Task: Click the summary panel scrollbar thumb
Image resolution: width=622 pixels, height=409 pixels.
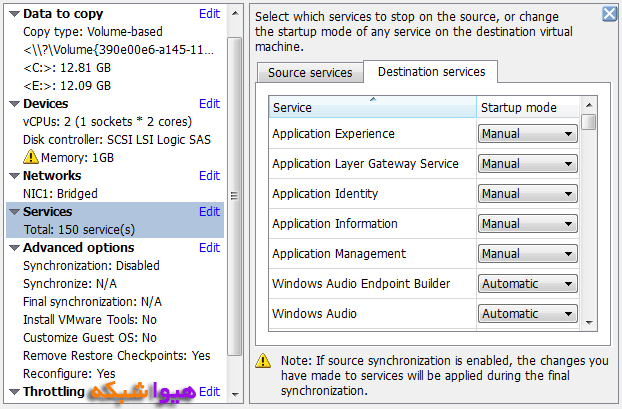Action: tap(235, 196)
